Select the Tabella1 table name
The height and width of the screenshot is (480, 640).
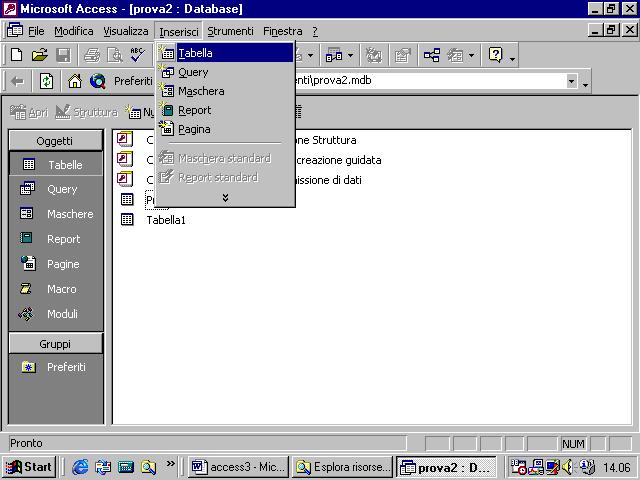tap(166, 220)
